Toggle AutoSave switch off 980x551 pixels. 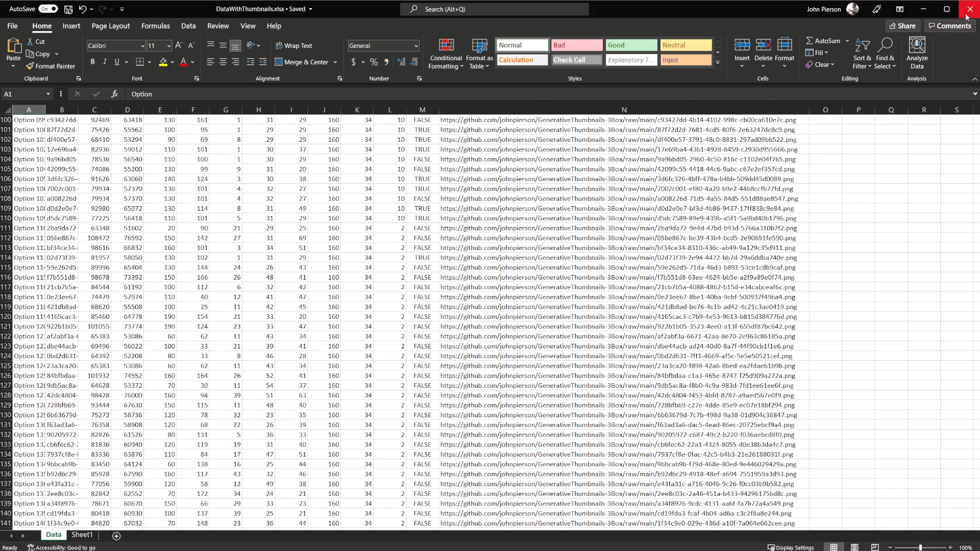pyautogui.click(x=48, y=9)
